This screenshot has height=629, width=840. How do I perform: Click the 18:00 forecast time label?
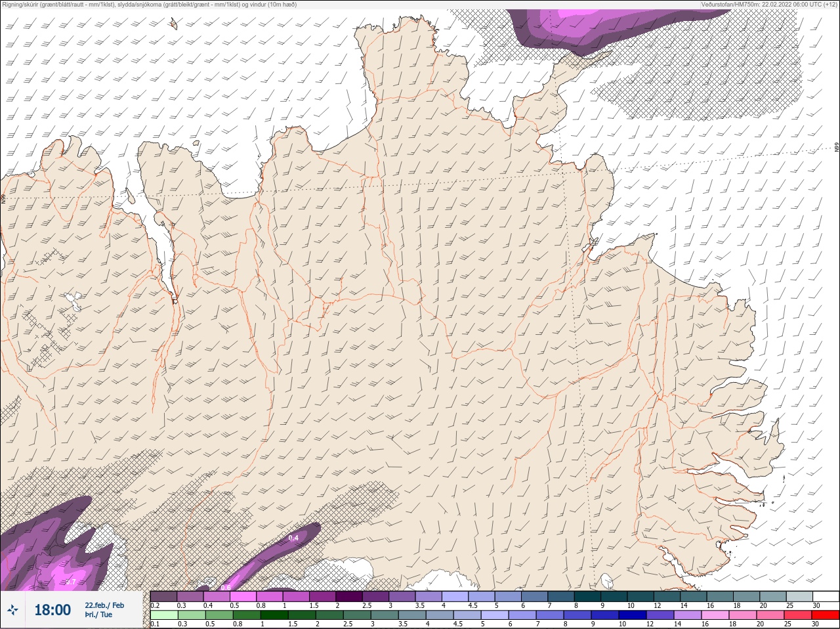pyautogui.click(x=52, y=610)
